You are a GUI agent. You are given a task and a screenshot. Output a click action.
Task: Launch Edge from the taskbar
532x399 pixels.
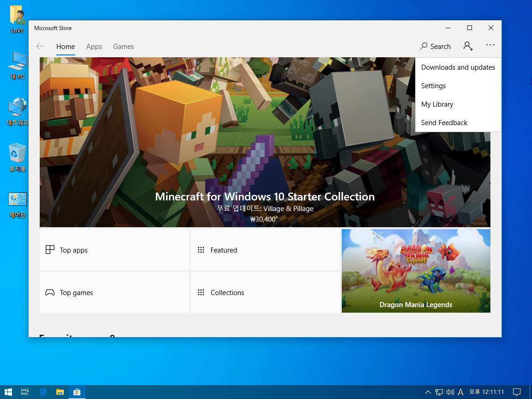43,392
